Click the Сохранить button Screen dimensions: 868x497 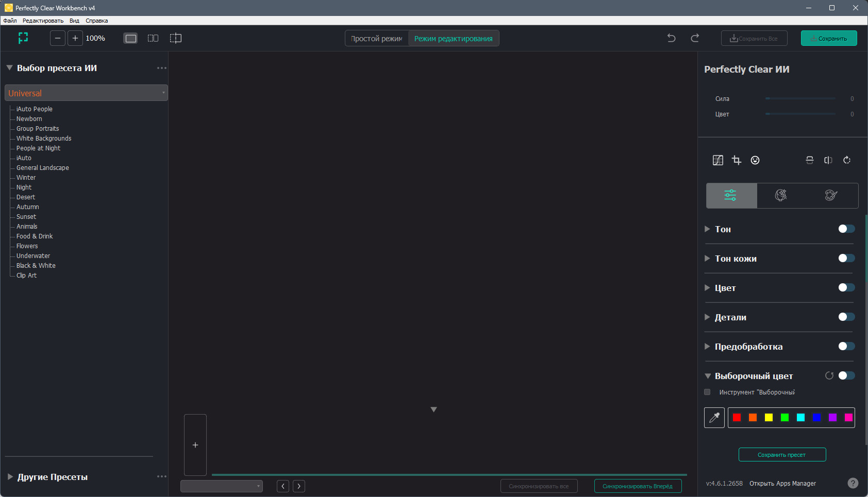pos(829,38)
